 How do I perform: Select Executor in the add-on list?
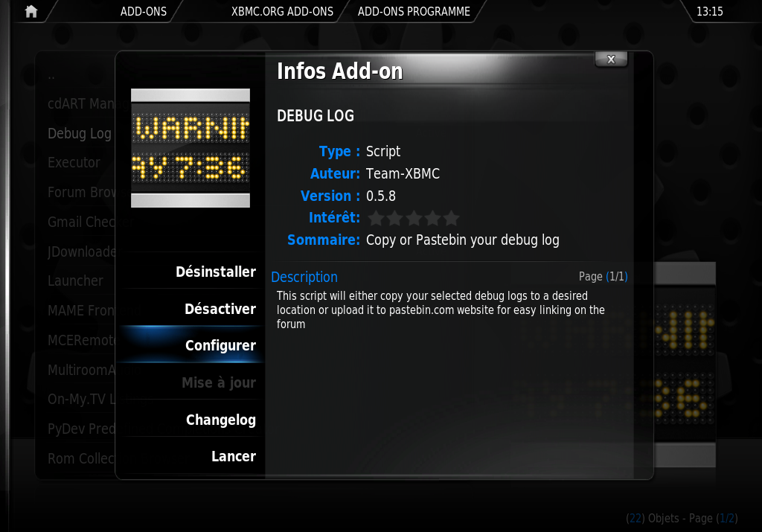point(74,162)
